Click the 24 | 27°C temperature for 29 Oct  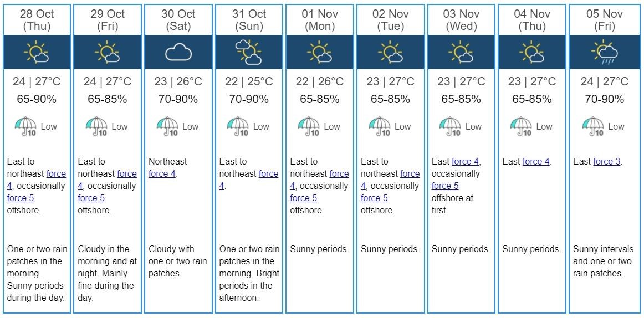tap(108, 81)
